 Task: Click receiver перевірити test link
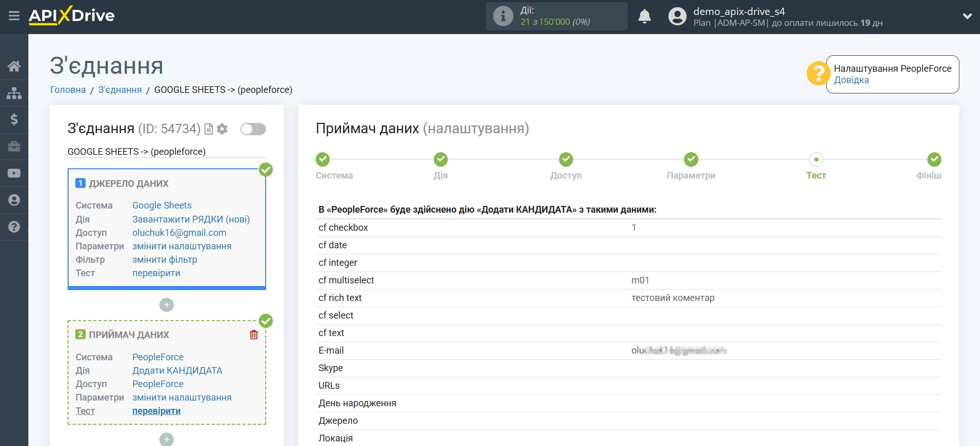pyautogui.click(x=156, y=411)
